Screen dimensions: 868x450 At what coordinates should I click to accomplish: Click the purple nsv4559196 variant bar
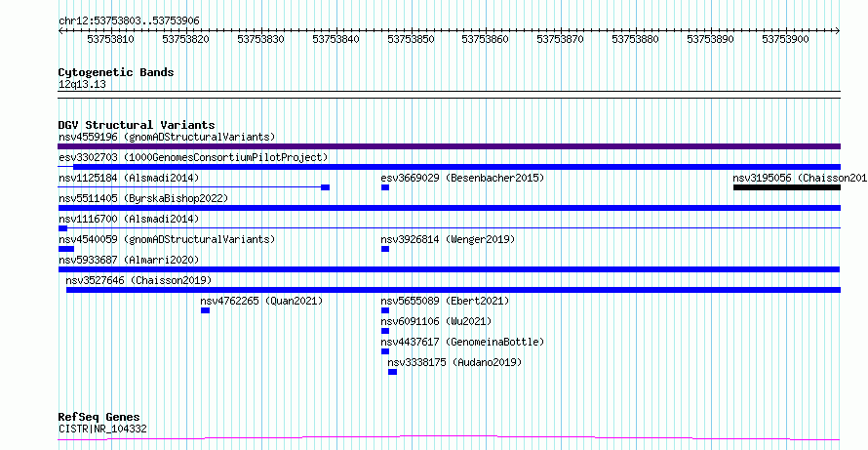449,146
